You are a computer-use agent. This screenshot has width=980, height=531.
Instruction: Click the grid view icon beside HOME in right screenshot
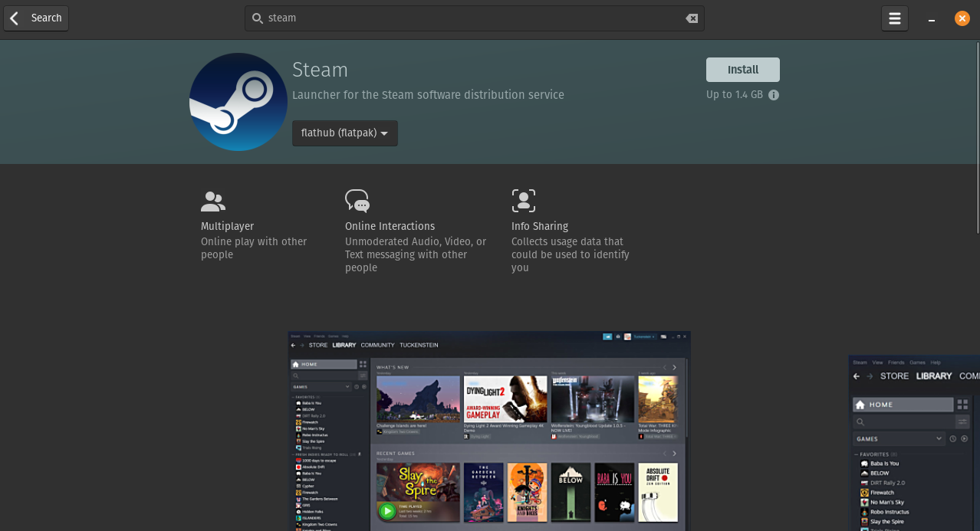[x=962, y=405]
